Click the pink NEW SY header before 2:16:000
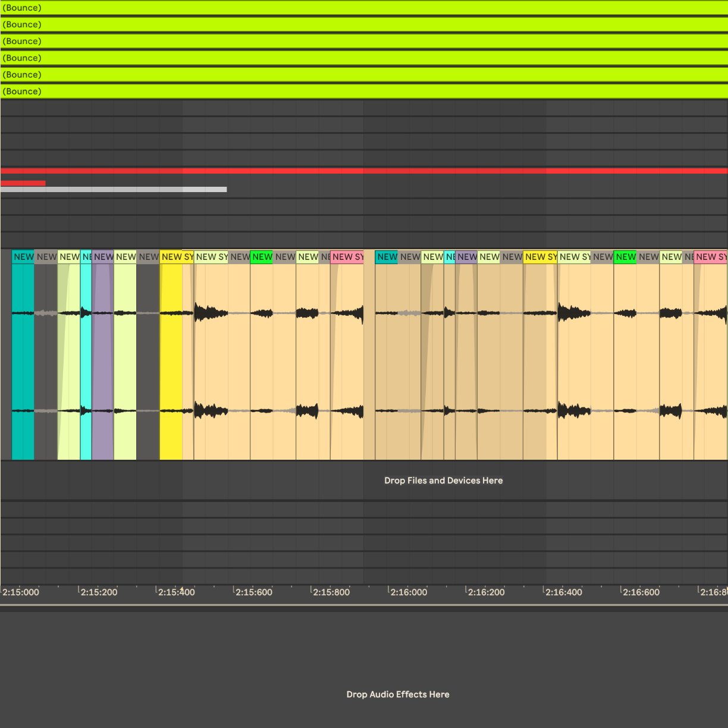The image size is (728, 728). (x=347, y=257)
